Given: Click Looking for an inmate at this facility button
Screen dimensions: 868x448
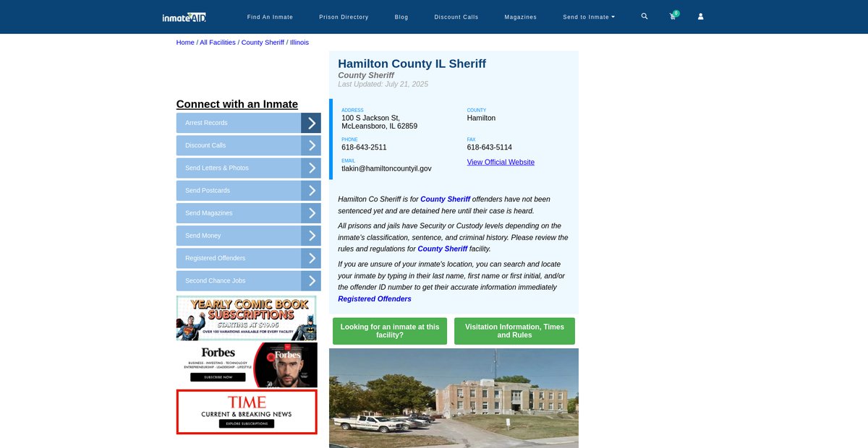Looking at the screenshot, I should coord(390,331).
